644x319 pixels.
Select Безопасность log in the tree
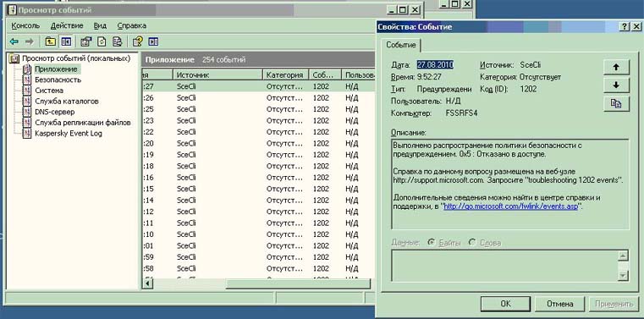(58, 80)
